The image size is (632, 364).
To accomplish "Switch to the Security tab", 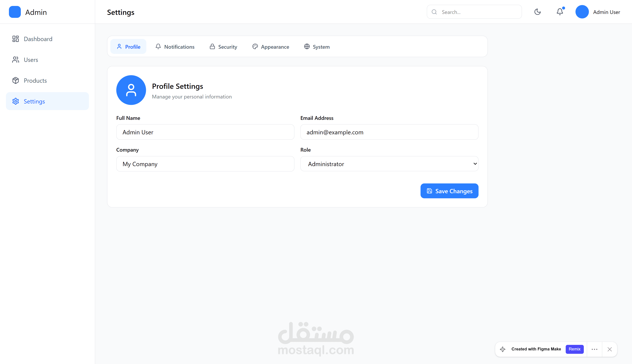I will [x=223, y=47].
